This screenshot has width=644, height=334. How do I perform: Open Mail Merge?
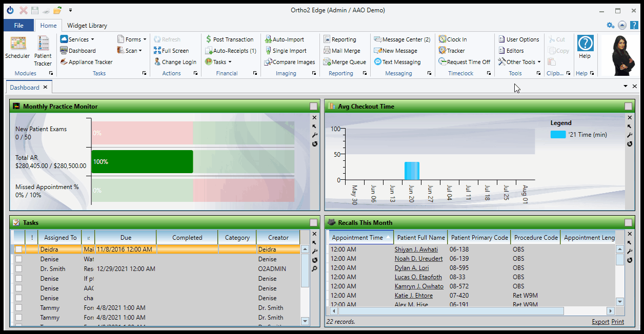click(x=341, y=51)
